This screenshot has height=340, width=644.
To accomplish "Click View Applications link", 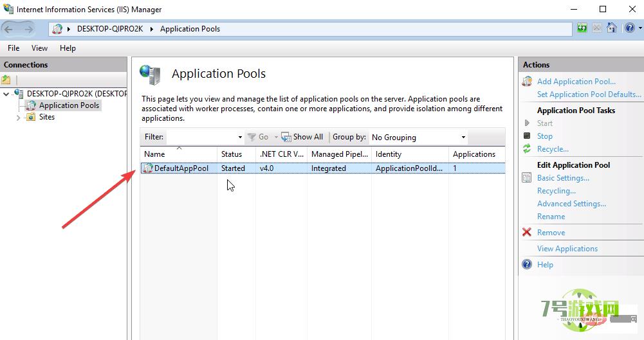I will coord(567,249).
